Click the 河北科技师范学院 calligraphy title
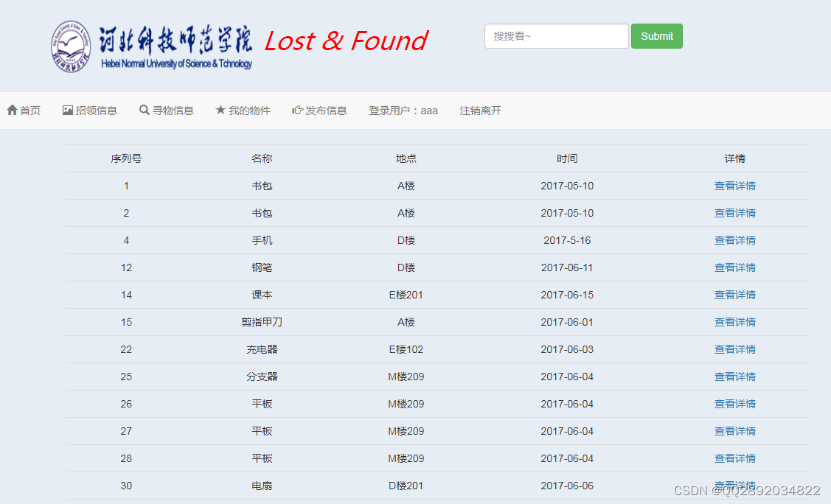Screen dimensions: 831x504 [x=175, y=39]
